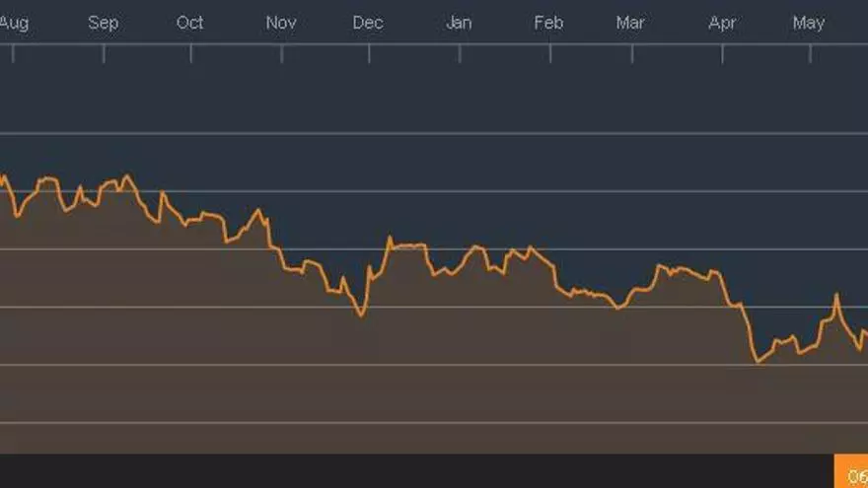Viewport: 868px width, 488px height.
Task: Click the Dec month label
Action: (x=368, y=23)
